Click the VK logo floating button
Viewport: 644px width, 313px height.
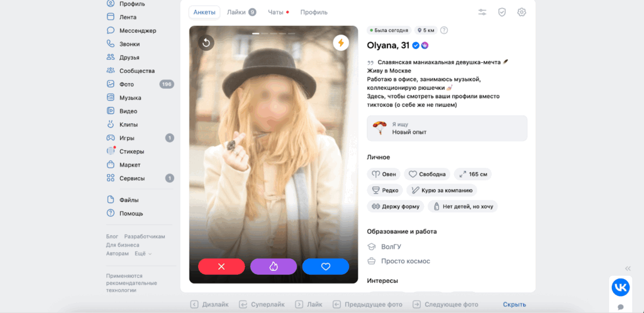pos(620,287)
